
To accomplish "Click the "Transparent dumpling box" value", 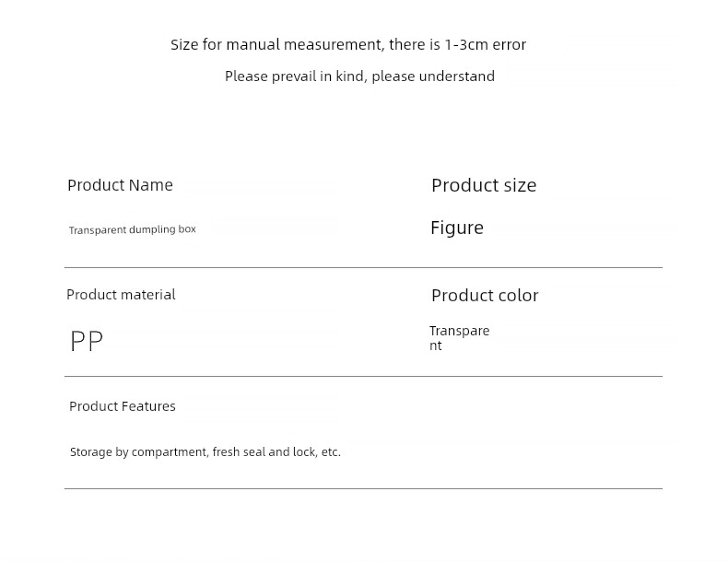I will click(132, 229).
